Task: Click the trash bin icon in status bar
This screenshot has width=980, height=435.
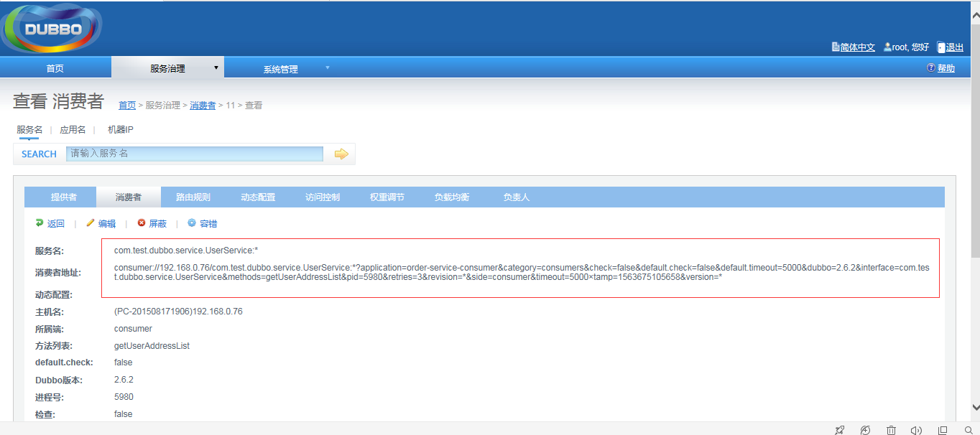Action: (x=891, y=430)
